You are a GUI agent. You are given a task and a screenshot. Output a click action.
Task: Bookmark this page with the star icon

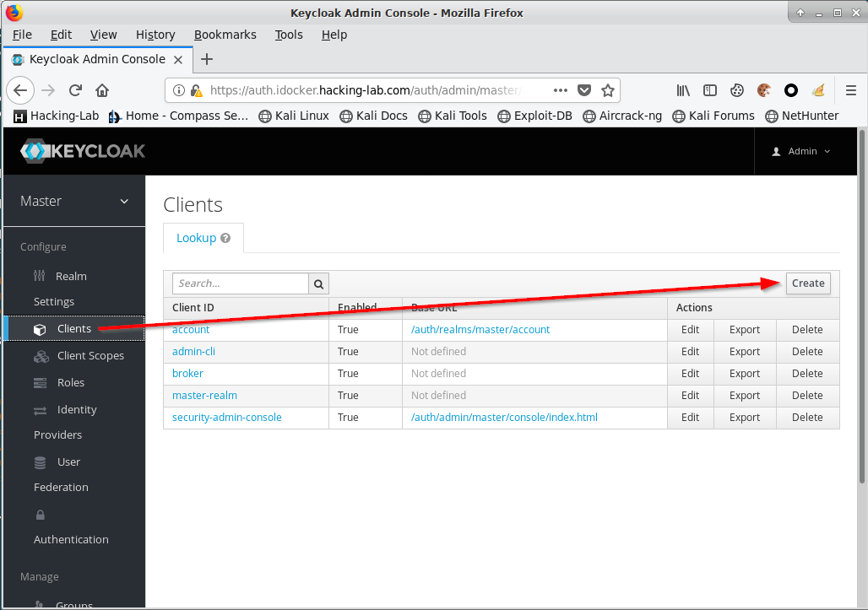pyautogui.click(x=608, y=90)
